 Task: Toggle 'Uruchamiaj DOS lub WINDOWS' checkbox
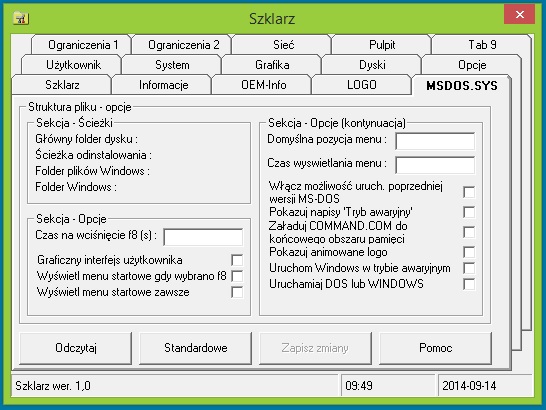469,284
